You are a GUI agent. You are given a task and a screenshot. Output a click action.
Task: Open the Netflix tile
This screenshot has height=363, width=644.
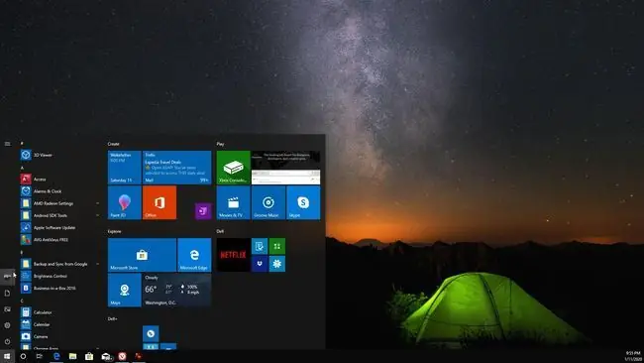pos(233,255)
